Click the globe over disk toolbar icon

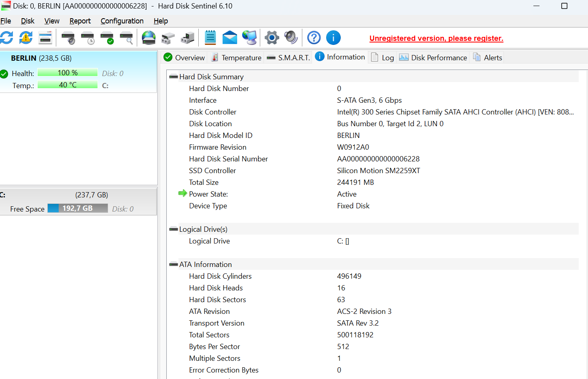(149, 38)
